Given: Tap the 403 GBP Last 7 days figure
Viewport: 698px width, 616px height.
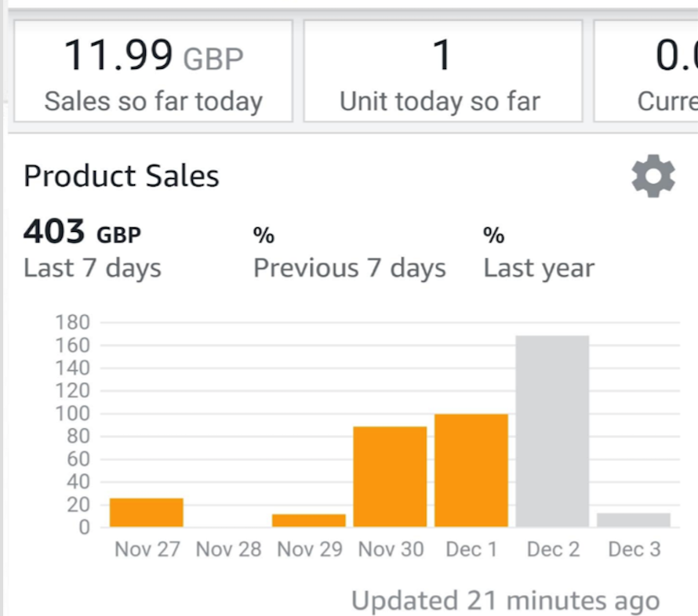Looking at the screenshot, I should (92, 248).
